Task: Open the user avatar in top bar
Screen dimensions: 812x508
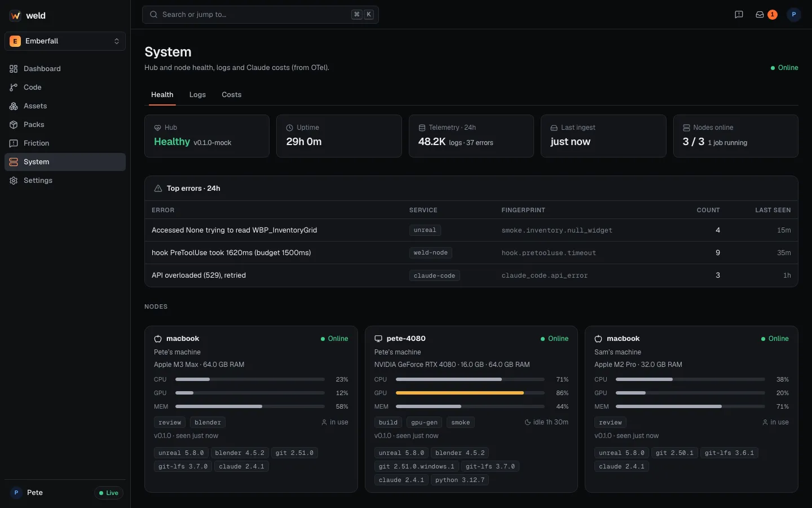Action: coord(794,15)
